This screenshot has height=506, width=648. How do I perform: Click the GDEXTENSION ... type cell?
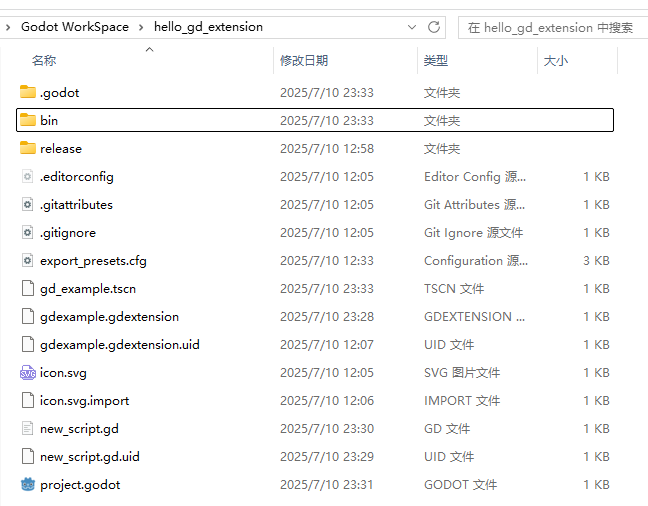click(475, 317)
